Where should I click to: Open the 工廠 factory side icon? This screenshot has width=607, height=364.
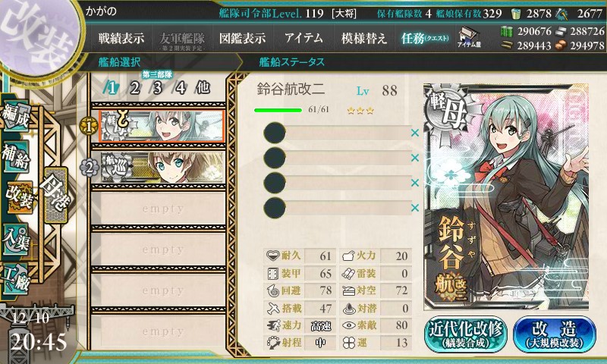click(x=16, y=279)
